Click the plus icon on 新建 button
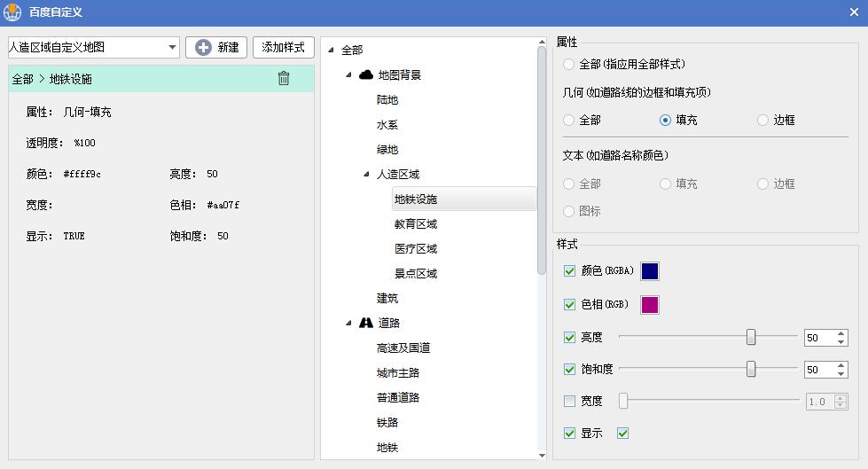 click(x=203, y=48)
